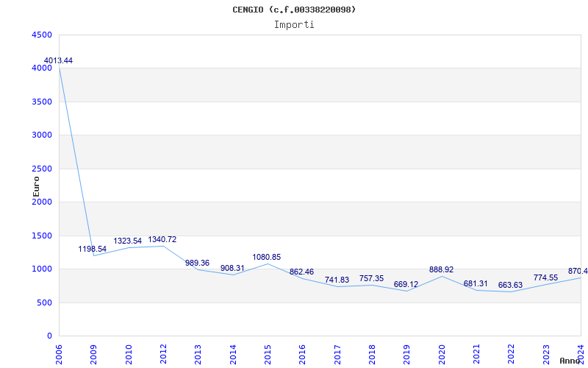Screen dimensions: 588x368
Task: Click the data label 669.12
Action: coord(406,284)
